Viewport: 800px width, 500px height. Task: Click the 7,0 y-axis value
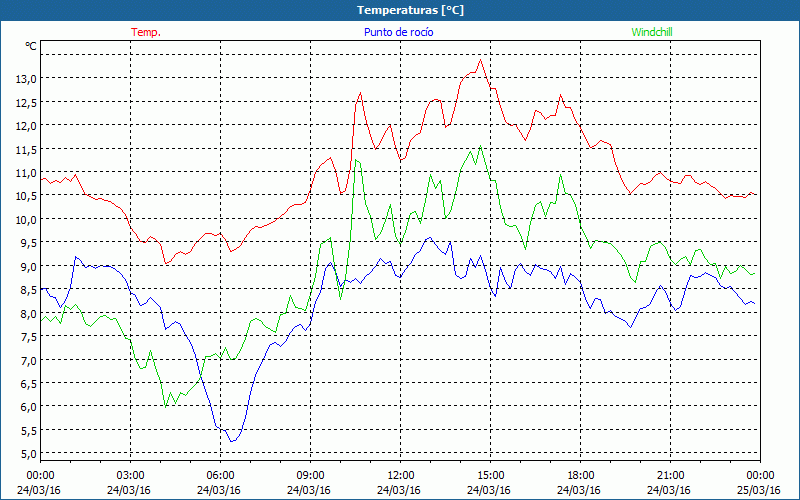30,360
